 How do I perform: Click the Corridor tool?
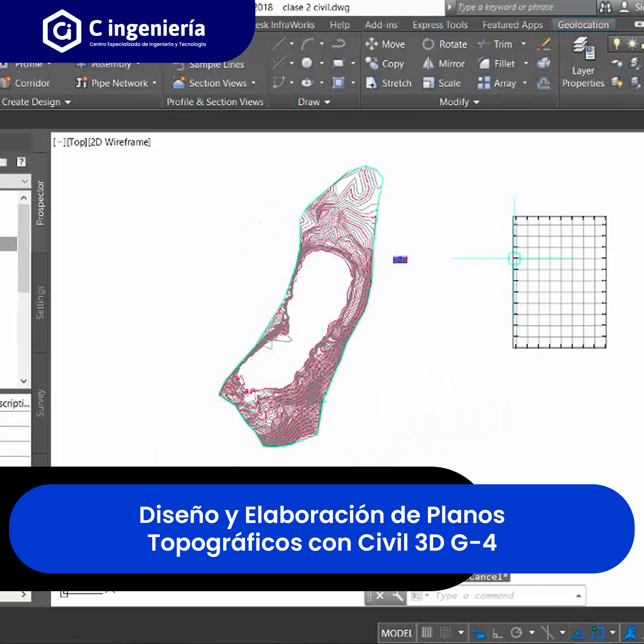[x=25, y=83]
